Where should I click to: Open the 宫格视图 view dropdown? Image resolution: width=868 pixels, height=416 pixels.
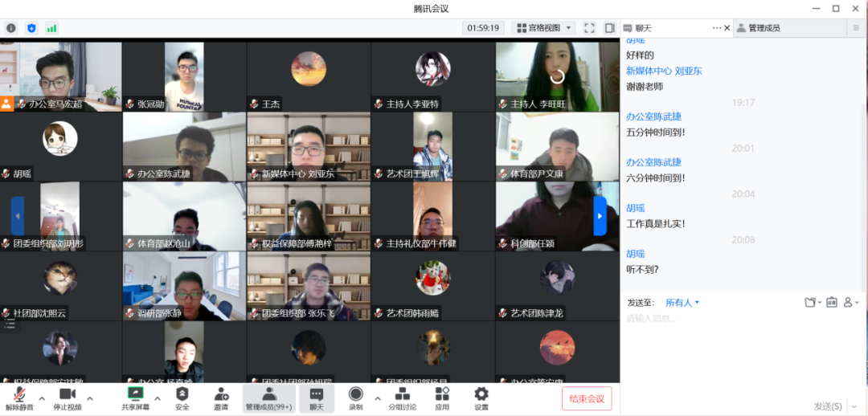[543, 28]
